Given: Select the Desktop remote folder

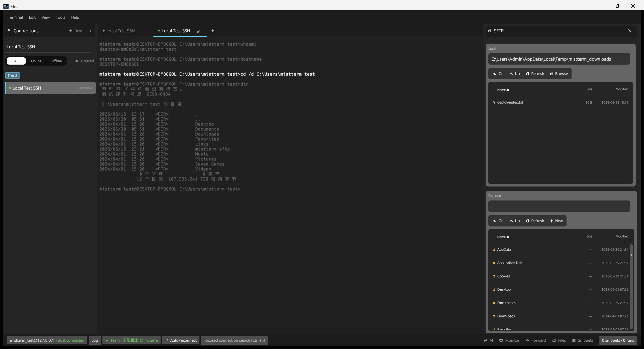Looking at the screenshot, I should 560,289.
